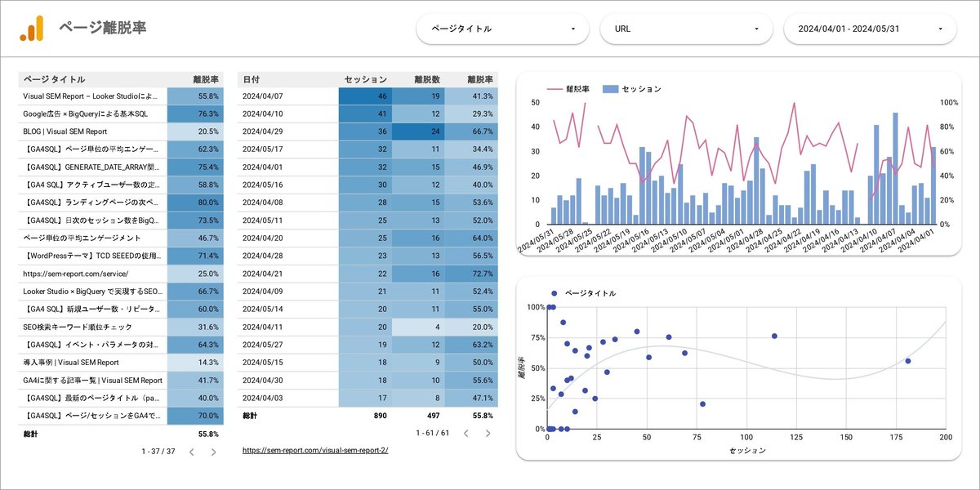Click scatter point at 78 sessions, 20%

702,403
